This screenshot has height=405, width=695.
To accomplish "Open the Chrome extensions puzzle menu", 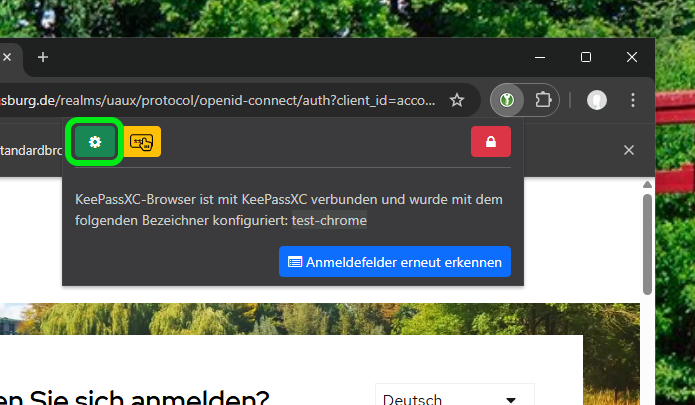I will click(543, 100).
